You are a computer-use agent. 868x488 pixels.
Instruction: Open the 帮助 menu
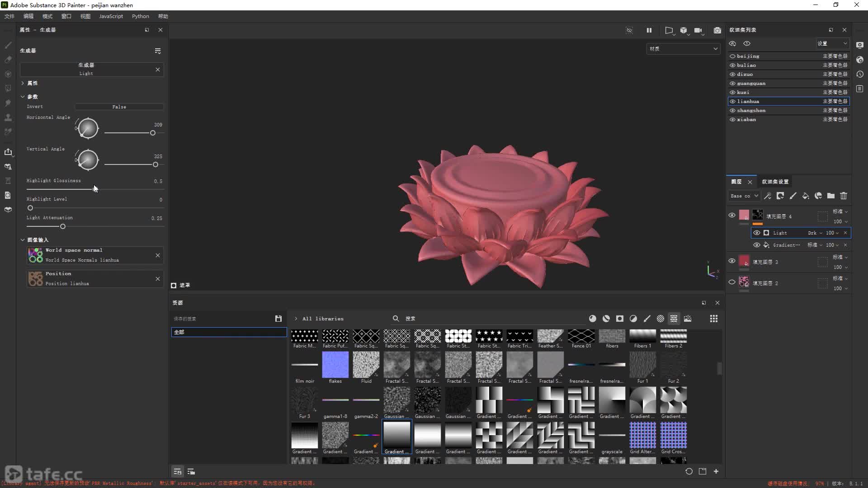tap(163, 16)
